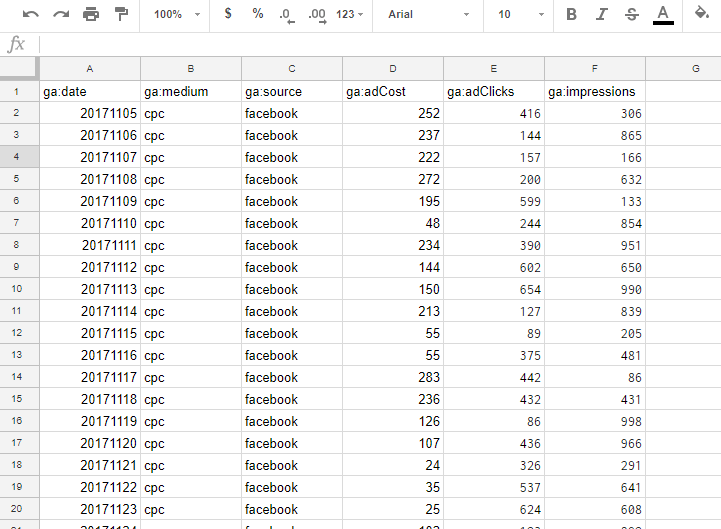Image resolution: width=721 pixels, height=529 pixels.
Task: Select impressions cell with value 865
Action: pos(595,135)
